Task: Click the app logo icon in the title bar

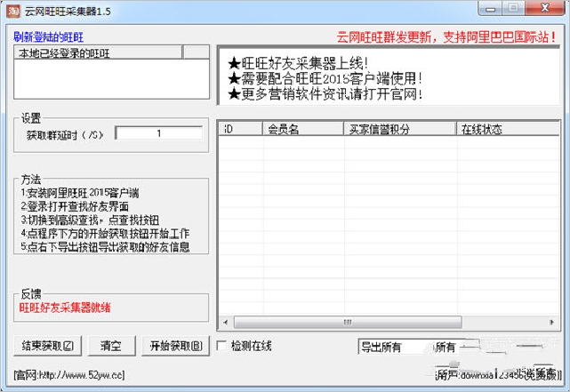Action: click(x=13, y=12)
